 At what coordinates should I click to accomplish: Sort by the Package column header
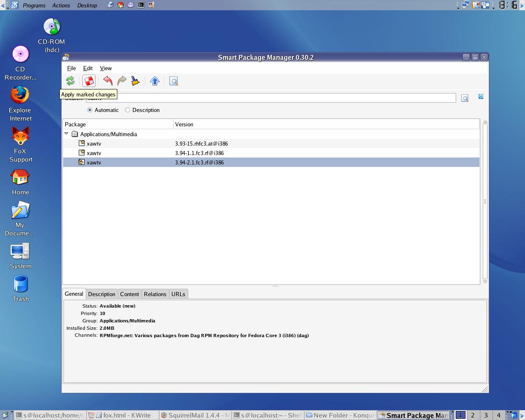pos(118,124)
